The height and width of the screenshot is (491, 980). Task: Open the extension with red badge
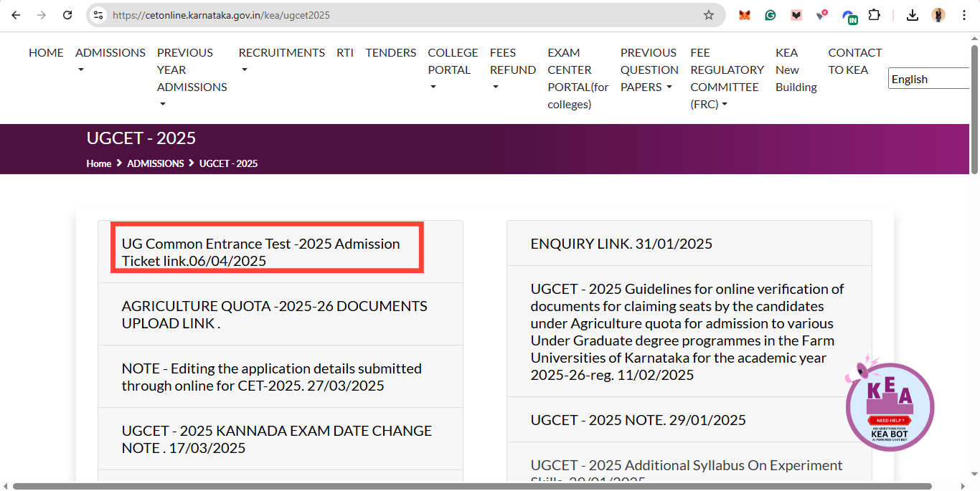822,14
